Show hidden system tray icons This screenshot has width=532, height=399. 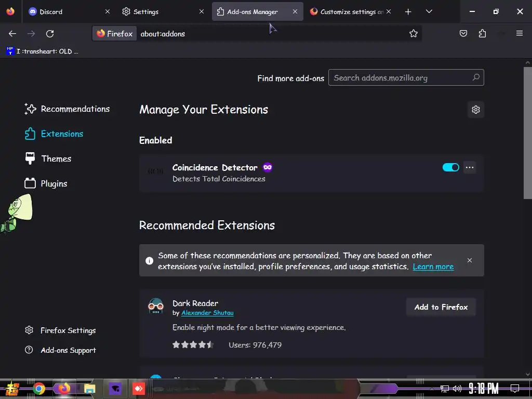tap(432, 389)
